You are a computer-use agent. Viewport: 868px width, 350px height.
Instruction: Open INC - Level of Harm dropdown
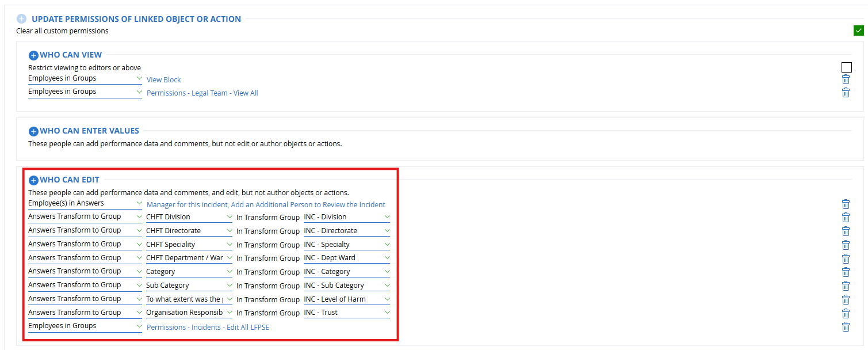347,299
